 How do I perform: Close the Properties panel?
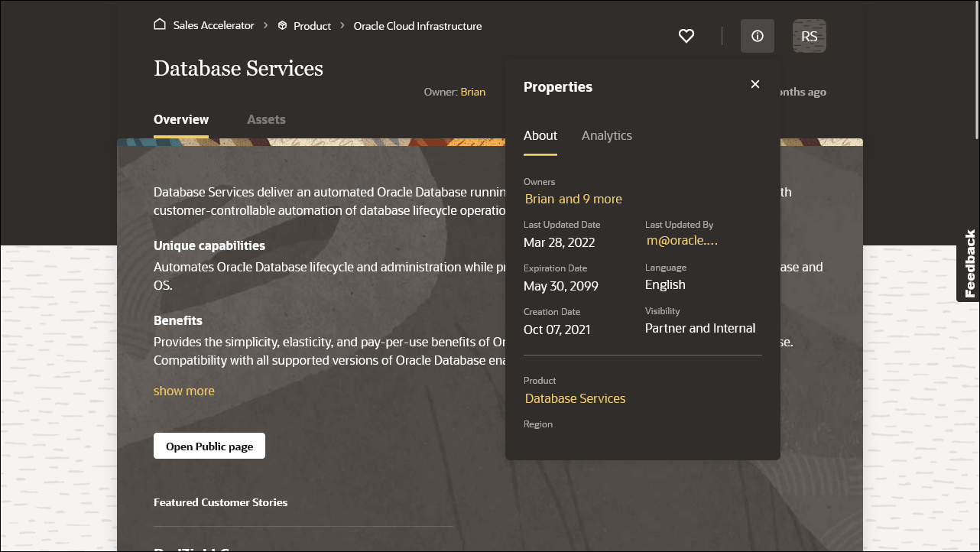point(754,84)
